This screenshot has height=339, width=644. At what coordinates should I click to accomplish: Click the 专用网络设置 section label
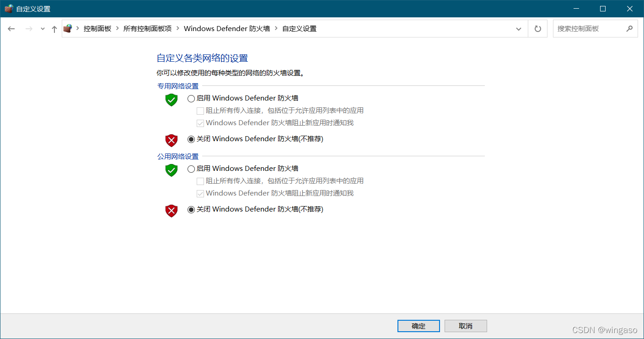click(x=178, y=86)
